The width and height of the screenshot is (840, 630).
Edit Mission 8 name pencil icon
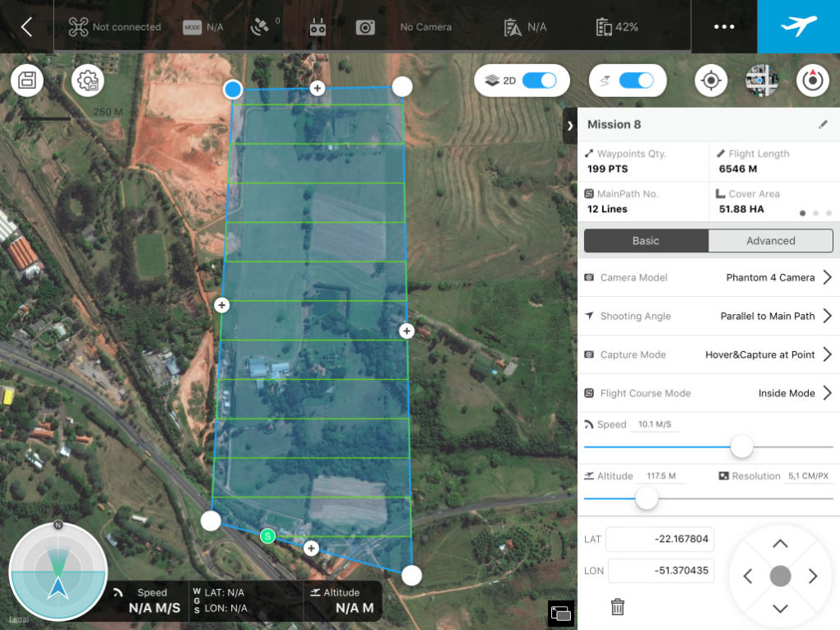pos(823,125)
